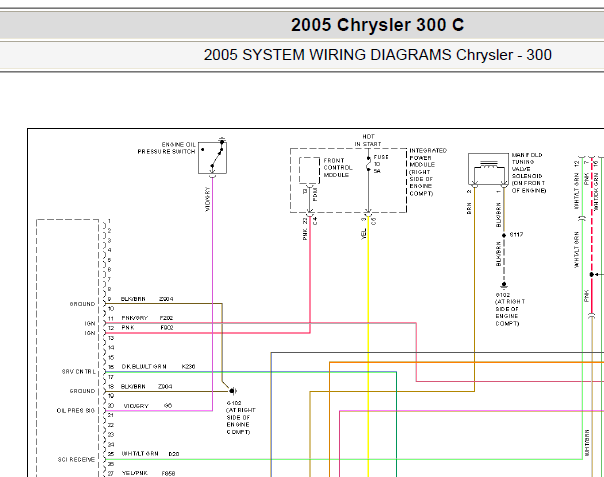Image resolution: width=604 pixels, height=477 pixels.
Task: Click the 'Z904' circuit code at pin 9
Action: (x=166, y=299)
